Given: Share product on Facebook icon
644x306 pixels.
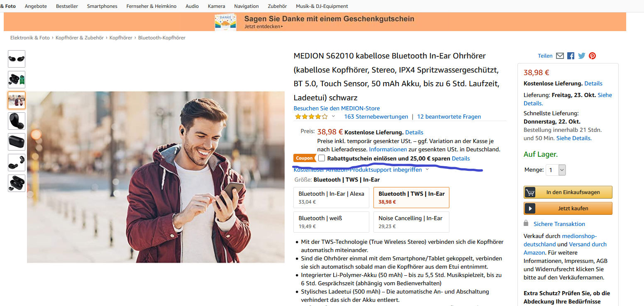Looking at the screenshot, I should tap(571, 56).
